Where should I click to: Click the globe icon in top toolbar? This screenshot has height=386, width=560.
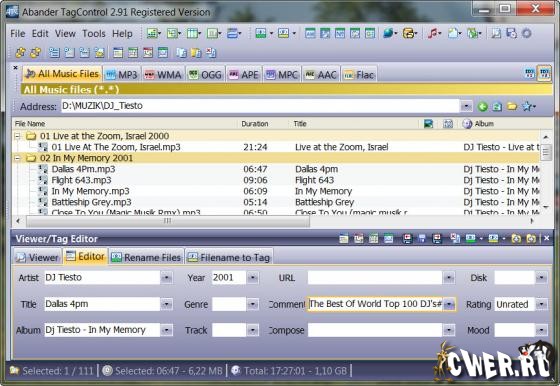[388, 34]
